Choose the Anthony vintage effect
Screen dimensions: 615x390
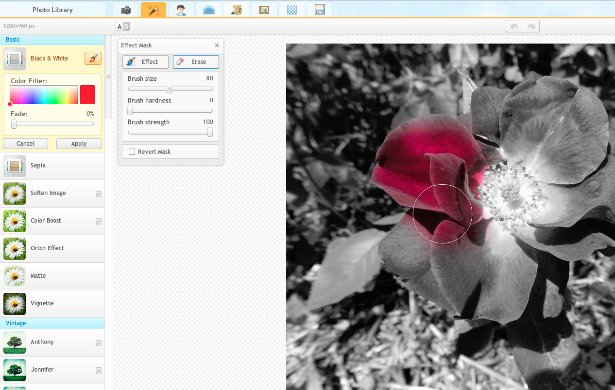(x=52, y=342)
